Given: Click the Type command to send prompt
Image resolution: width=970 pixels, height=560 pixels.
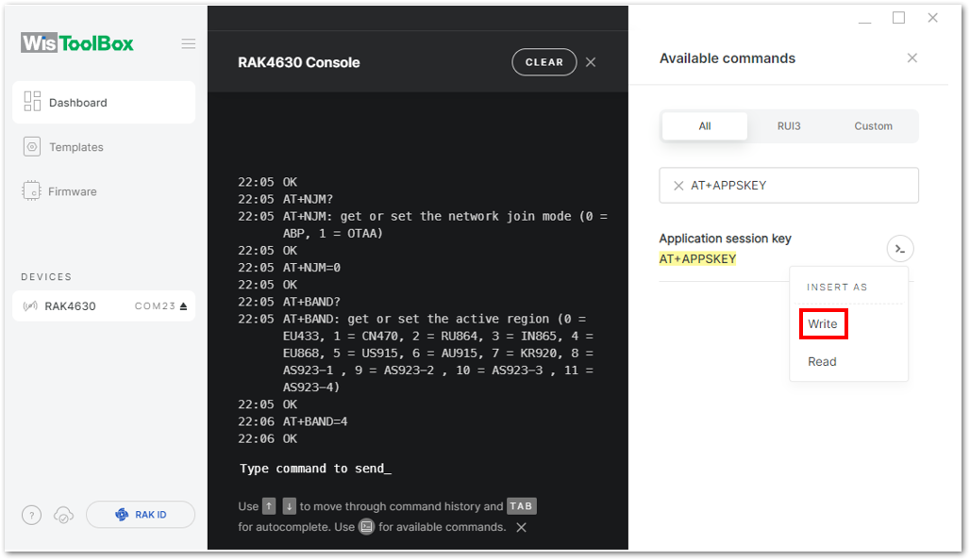Looking at the screenshot, I should point(315,469).
